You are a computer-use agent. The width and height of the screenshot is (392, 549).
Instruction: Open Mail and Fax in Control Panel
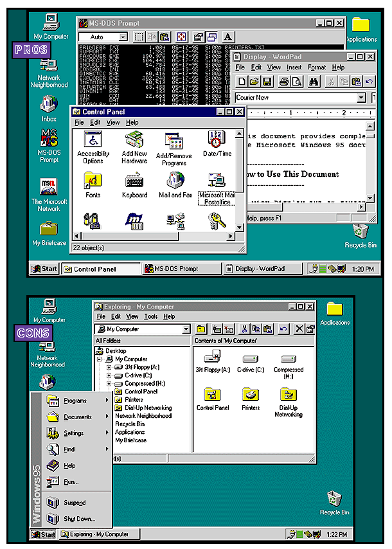(x=175, y=185)
